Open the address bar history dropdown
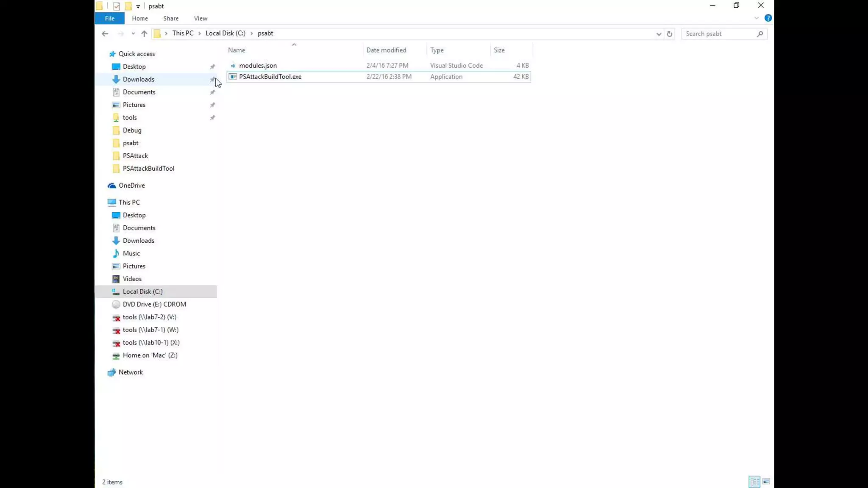868x488 pixels. (659, 33)
